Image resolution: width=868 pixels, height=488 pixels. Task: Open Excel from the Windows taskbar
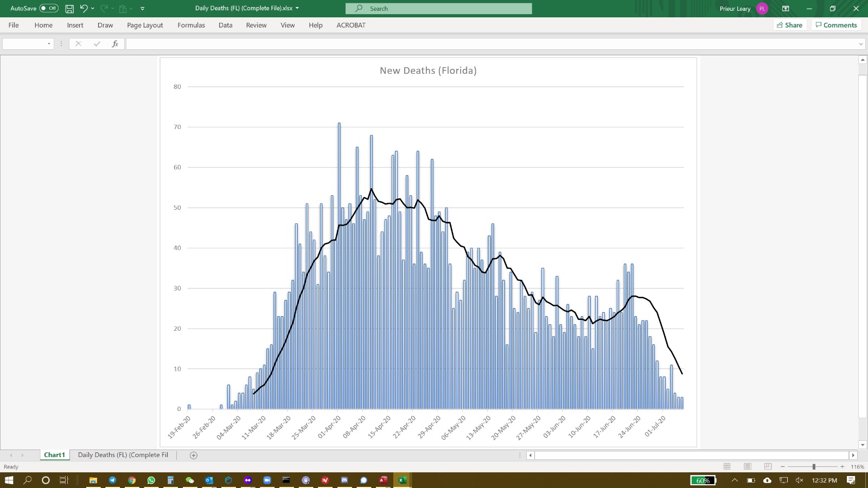coord(403,480)
